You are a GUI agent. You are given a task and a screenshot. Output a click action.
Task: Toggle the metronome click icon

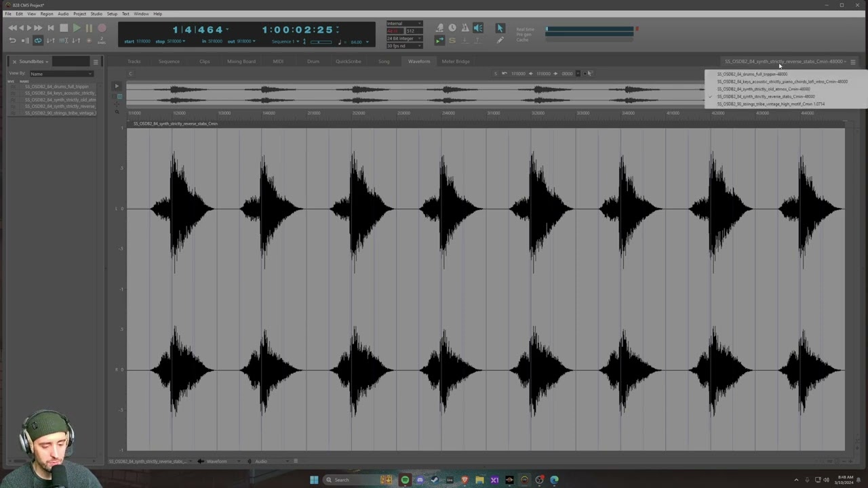(465, 28)
